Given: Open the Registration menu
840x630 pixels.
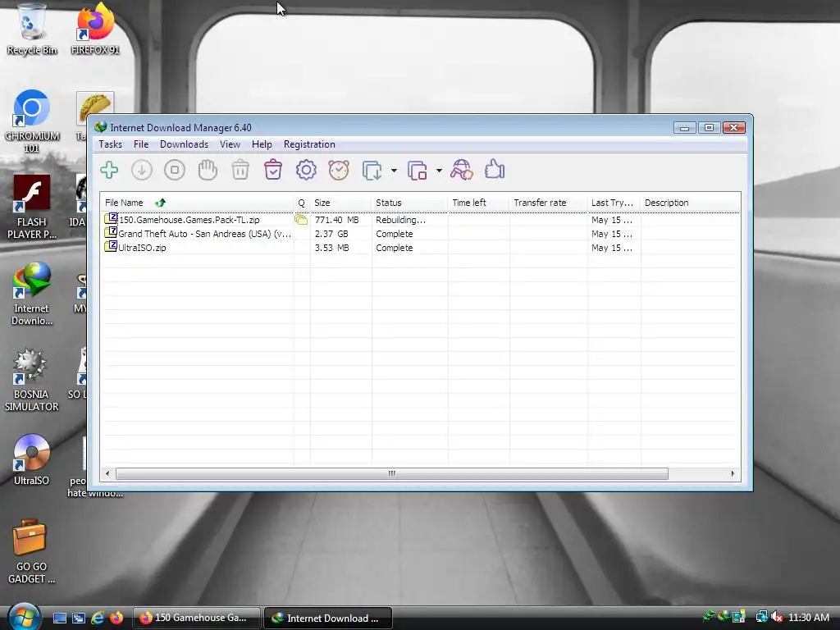Looking at the screenshot, I should [x=309, y=144].
